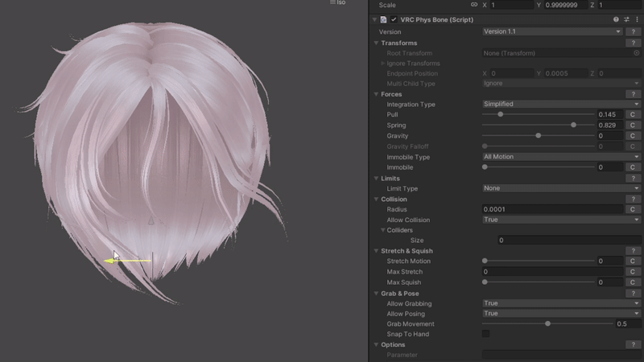Enable the Snap To Hand checkbox

(485, 334)
